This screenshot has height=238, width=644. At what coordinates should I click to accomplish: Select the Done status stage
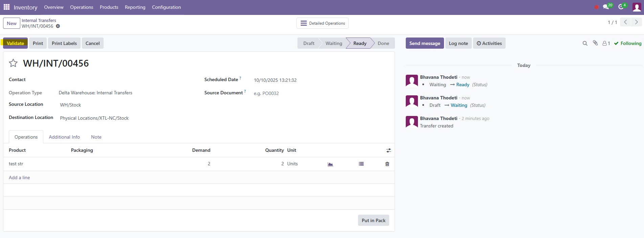click(x=383, y=43)
